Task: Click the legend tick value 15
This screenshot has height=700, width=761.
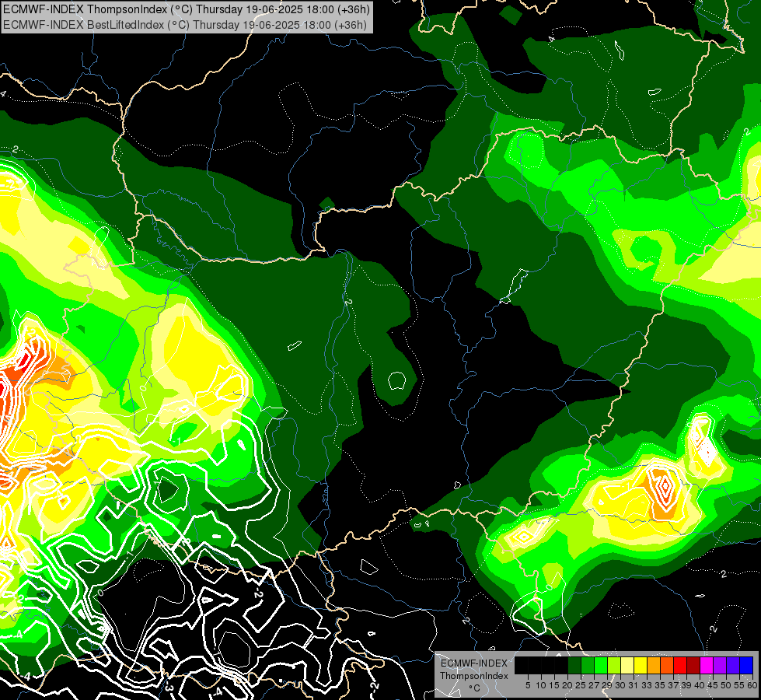Action: [x=554, y=685]
